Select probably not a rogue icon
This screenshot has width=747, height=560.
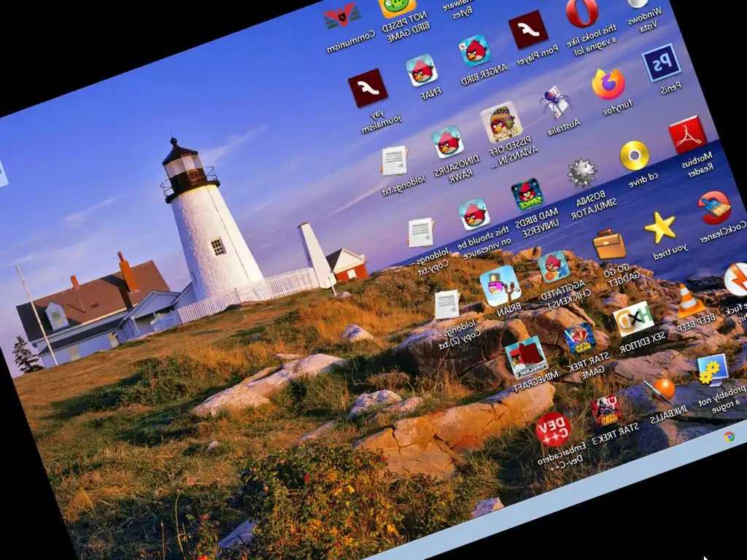tap(713, 370)
